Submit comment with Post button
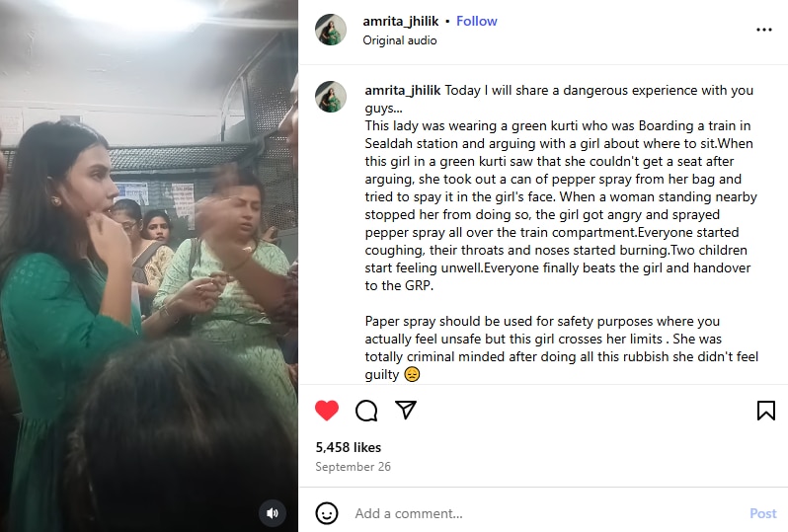Screen dimensions: 788x532 point(763,513)
